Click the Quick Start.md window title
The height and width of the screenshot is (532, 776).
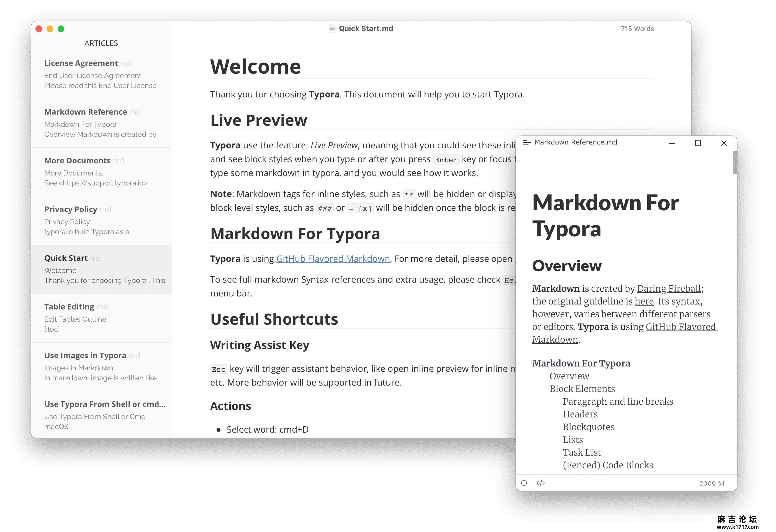click(366, 29)
